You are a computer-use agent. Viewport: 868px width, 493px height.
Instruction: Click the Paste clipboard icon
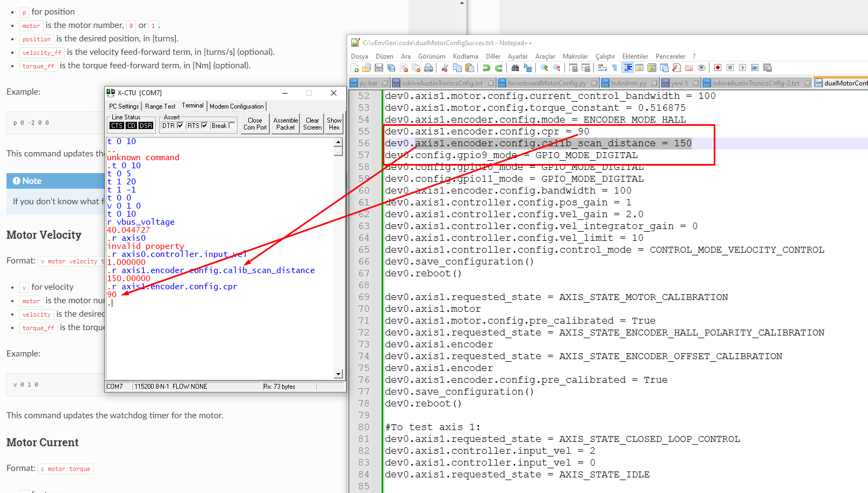pyautogui.click(x=469, y=68)
